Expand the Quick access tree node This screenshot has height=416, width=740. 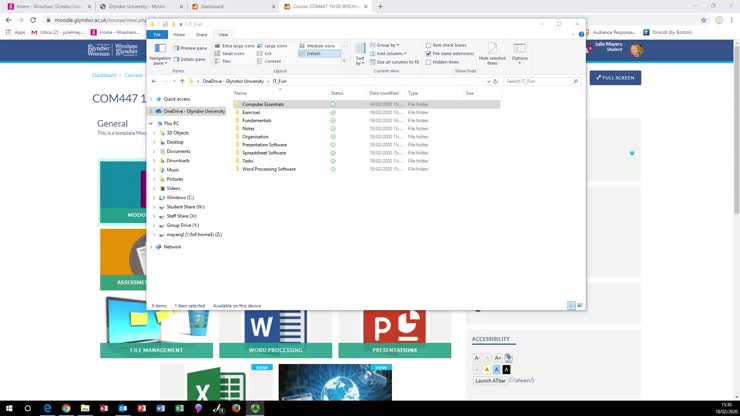(x=153, y=99)
